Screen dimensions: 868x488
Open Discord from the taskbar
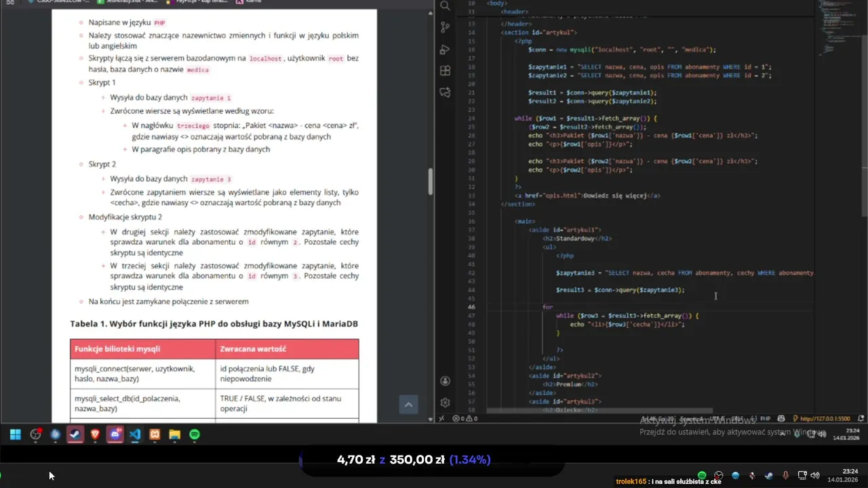[115, 434]
